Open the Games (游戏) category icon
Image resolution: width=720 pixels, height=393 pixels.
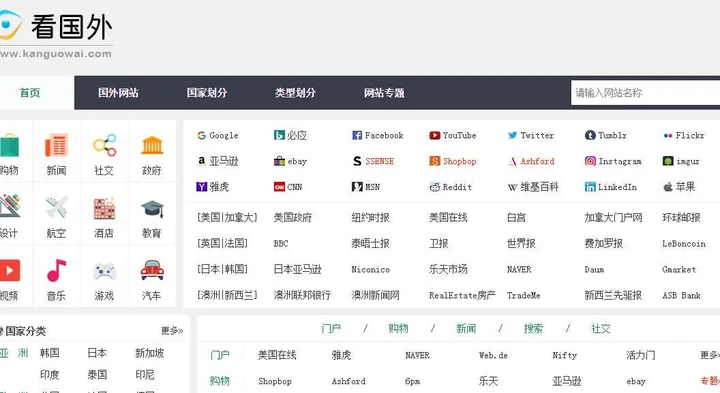tap(104, 271)
